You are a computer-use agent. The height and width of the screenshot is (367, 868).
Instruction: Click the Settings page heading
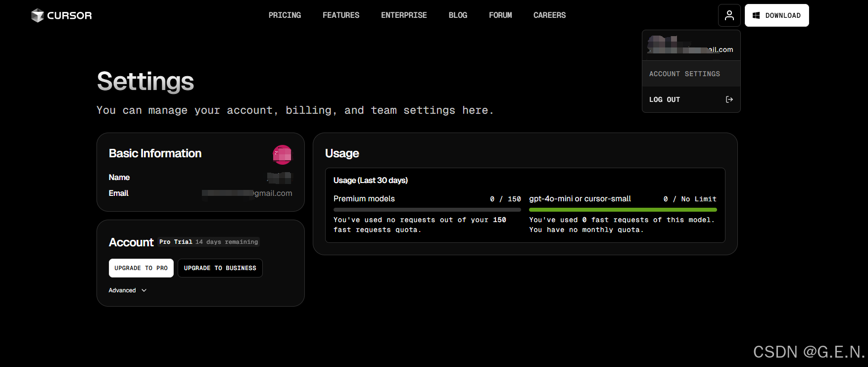coord(145,82)
